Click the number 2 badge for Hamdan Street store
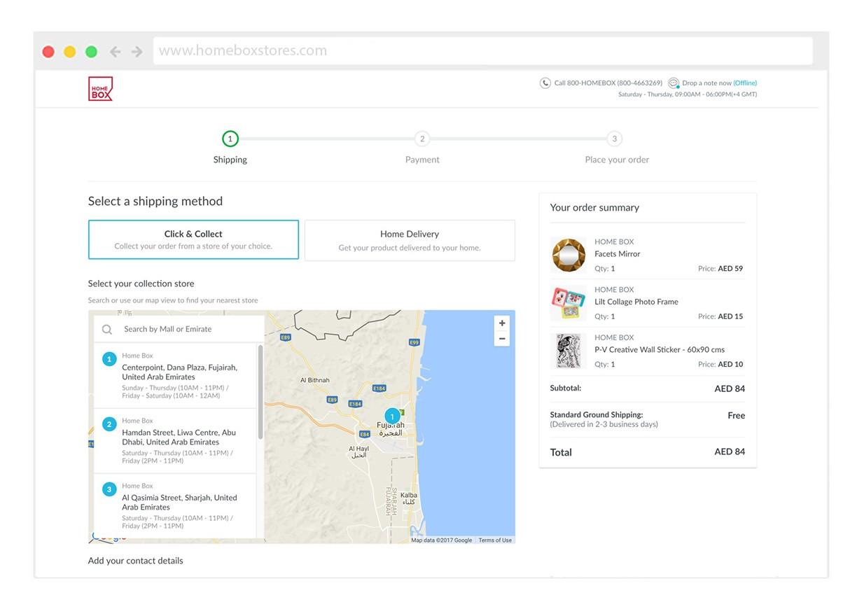Screen dimensions: 857x616 pos(109,424)
